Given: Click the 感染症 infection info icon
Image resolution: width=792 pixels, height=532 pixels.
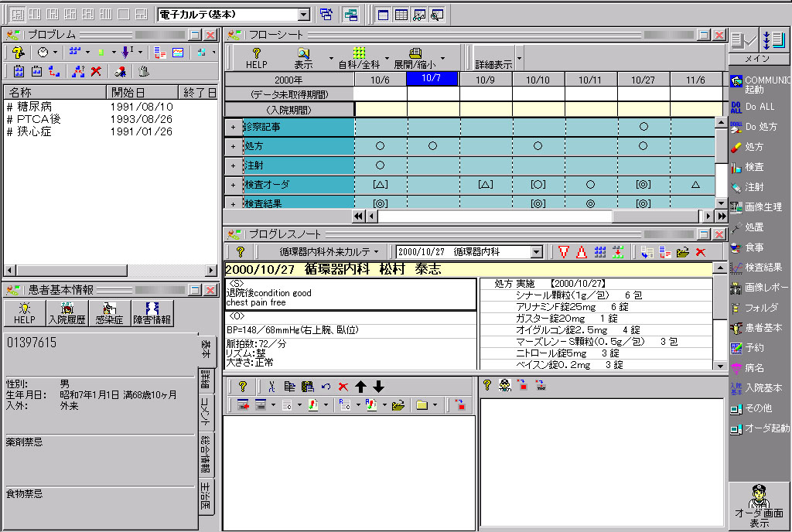Looking at the screenshot, I should (108, 313).
